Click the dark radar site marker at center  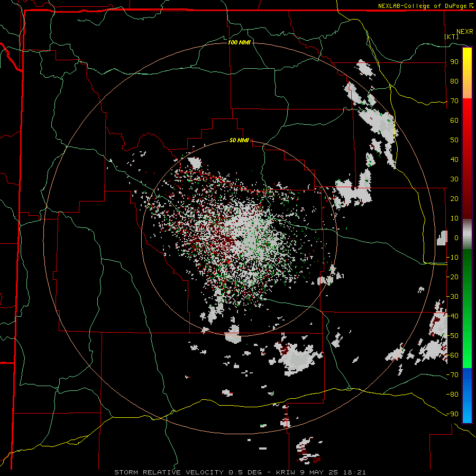[x=240, y=238]
